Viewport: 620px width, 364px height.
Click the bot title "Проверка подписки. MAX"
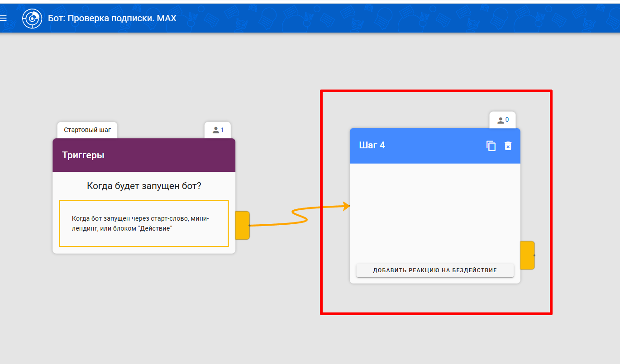point(112,19)
